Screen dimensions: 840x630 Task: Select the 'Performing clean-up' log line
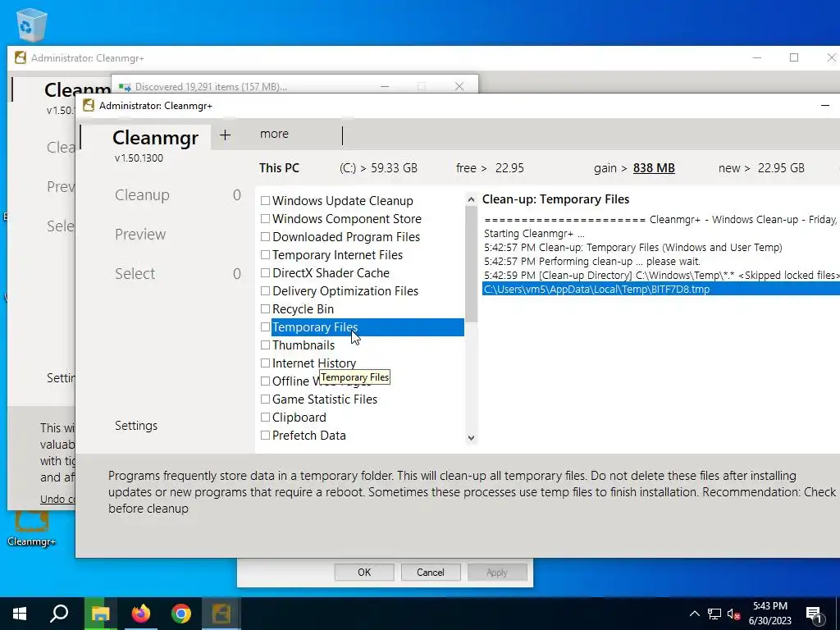click(x=592, y=262)
